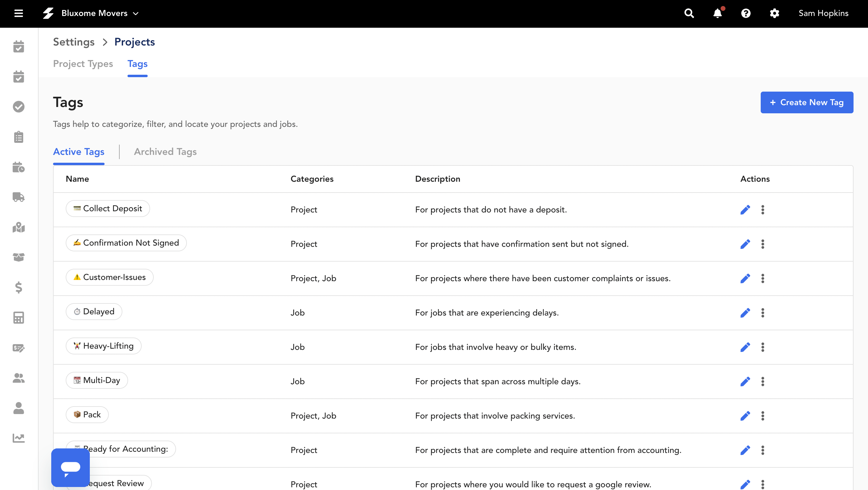
Task: Click the Name column header
Action: (77, 179)
